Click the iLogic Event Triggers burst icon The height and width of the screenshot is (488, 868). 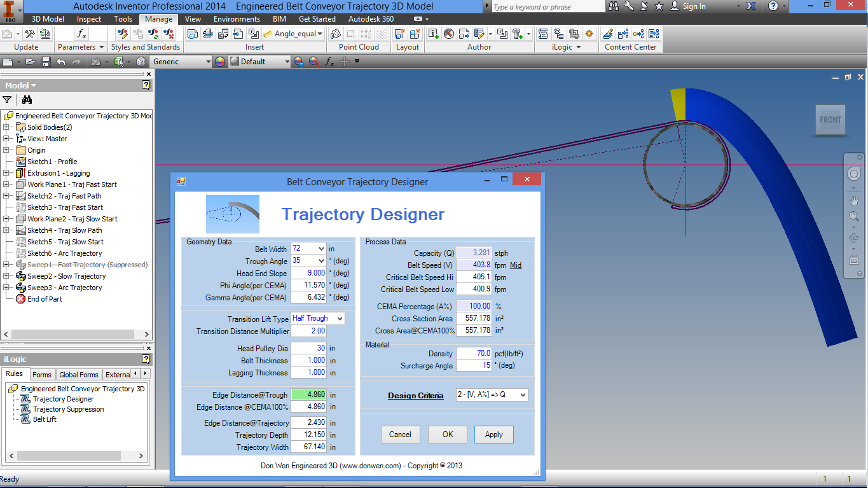click(x=589, y=34)
